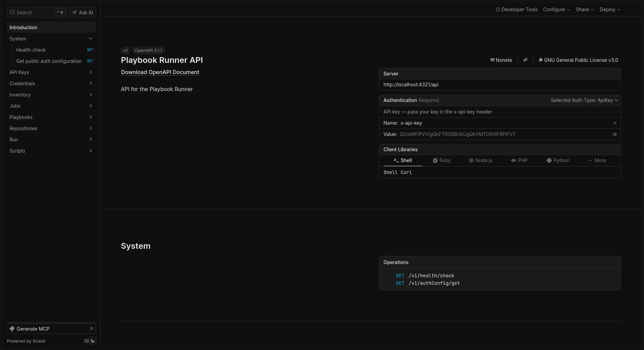The image size is (644, 350).
Task: Click the search magnifier icon
Action: pos(13,13)
